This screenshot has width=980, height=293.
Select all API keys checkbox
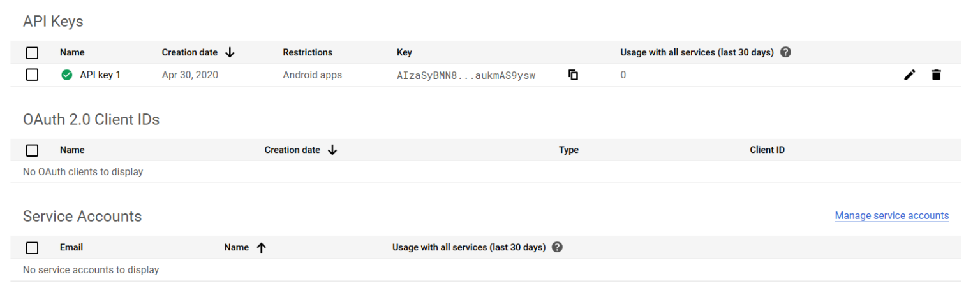(32, 53)
